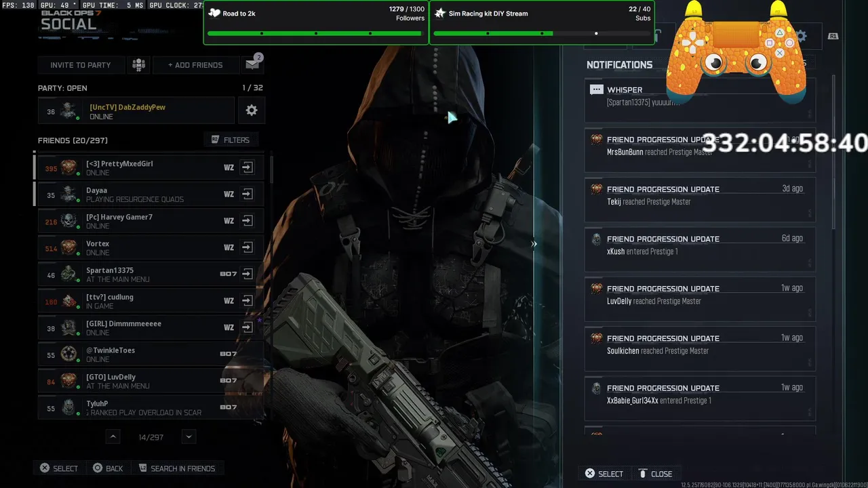This screenshot has width=868, height=488.
Task: Click join arrow icon for Harvey Gamer7
Action: pyautogui.click(x=248, y=221)
